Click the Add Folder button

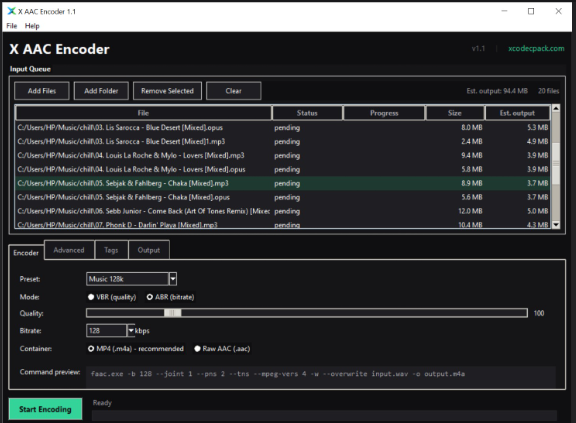(101, 91)
